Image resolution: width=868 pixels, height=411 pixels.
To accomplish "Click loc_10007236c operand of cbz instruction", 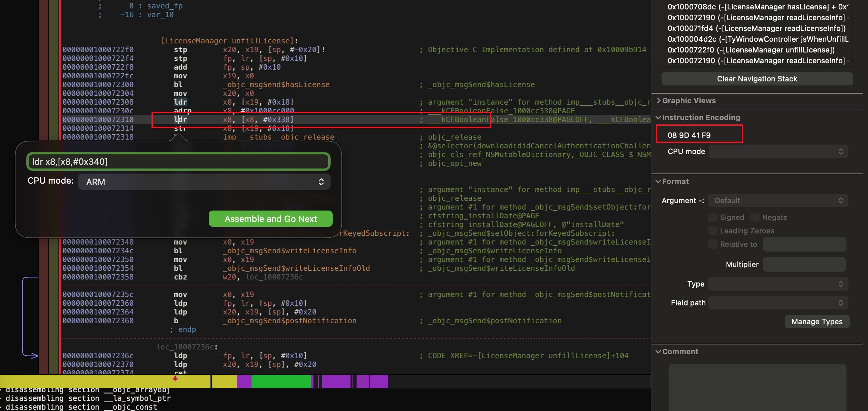I will tap(274, 277).
